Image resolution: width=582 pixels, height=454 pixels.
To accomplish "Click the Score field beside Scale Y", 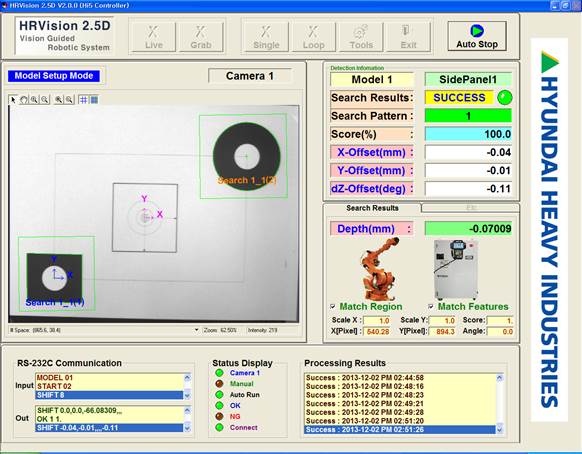I will tap(500, 320).
